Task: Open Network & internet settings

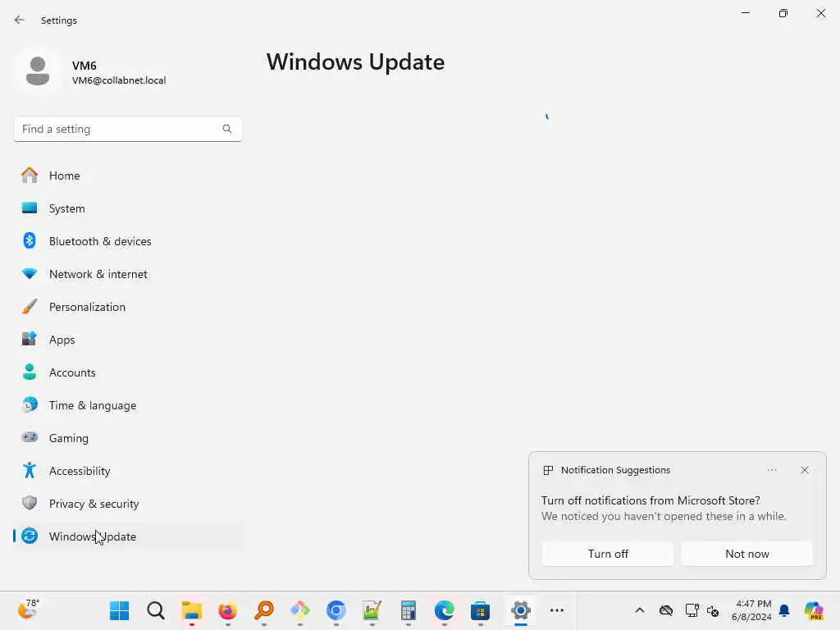Action: (x=127, y=274)
